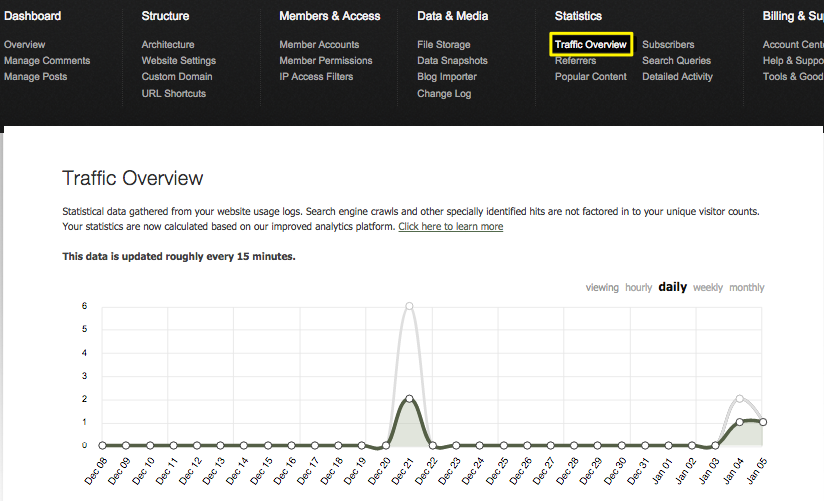Open Search Queries statistics

676,61
